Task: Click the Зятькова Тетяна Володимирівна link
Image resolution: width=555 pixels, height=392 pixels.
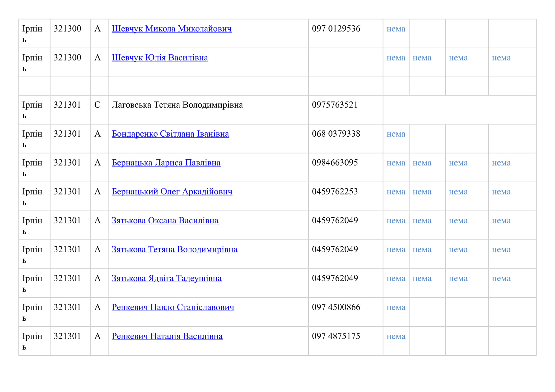Action: (x=174, y=249)
